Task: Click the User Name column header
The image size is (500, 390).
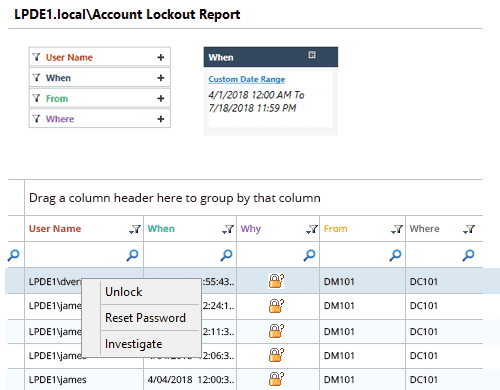Action: tap(55, 229)
